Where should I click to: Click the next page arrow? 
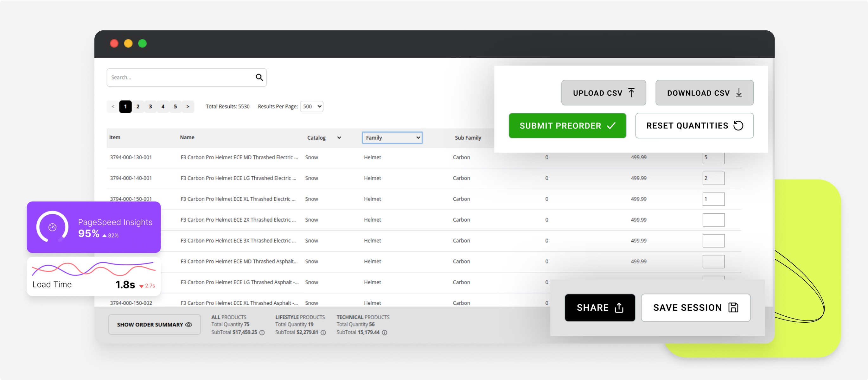[x=188, y=106]
